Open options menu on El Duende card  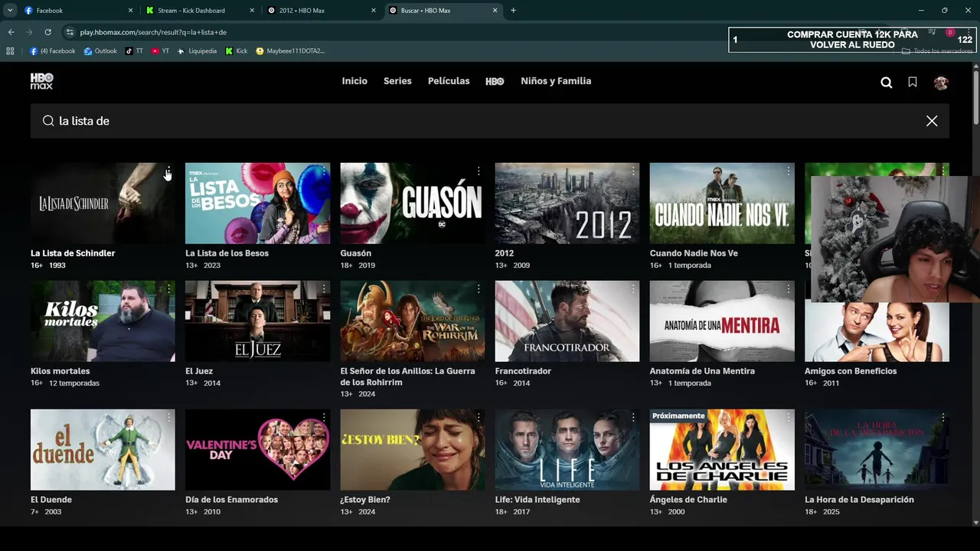point(168,418)
